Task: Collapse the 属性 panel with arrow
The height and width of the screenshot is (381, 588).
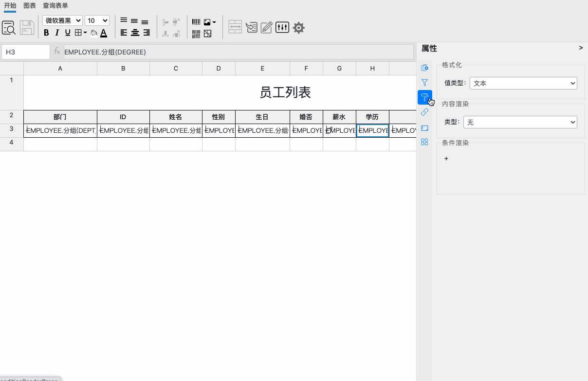Action: [x=581, y=48]
